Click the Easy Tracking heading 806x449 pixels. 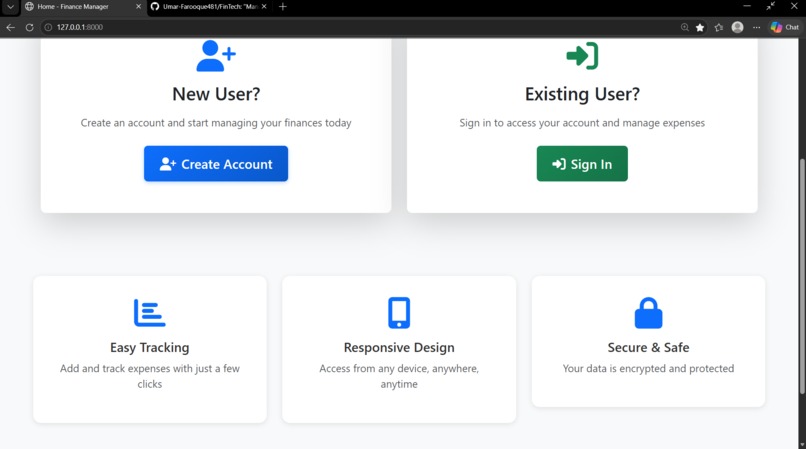(150, 348)
